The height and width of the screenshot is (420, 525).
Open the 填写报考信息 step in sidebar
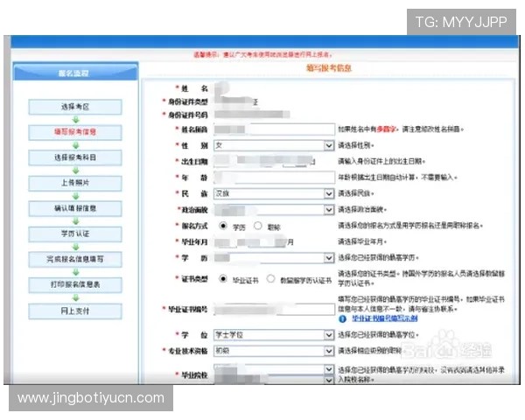coord(75,132)
